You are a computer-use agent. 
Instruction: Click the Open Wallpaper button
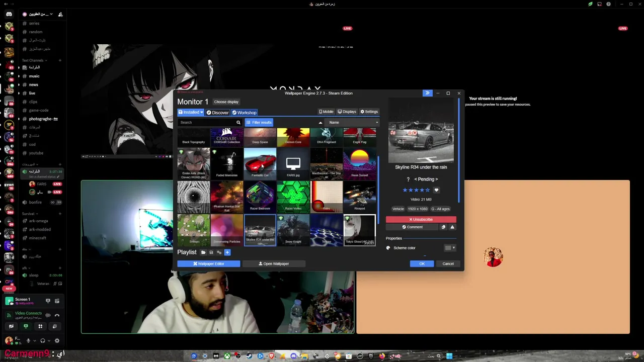274,263
